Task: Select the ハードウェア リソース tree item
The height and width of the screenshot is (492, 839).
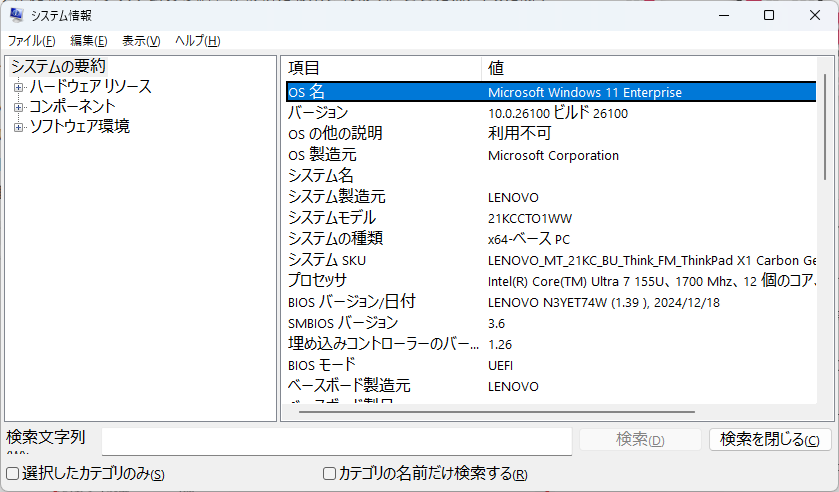Action: pos(90,86)
